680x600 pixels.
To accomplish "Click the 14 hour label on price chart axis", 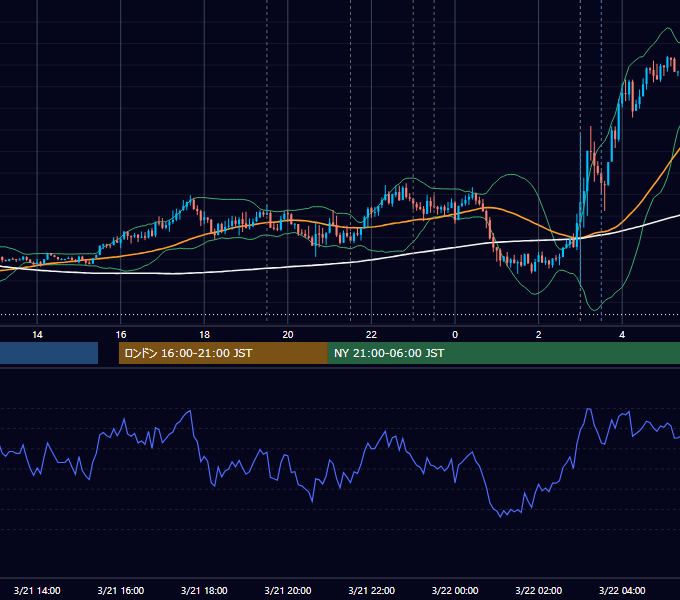I will pos(37,335).
